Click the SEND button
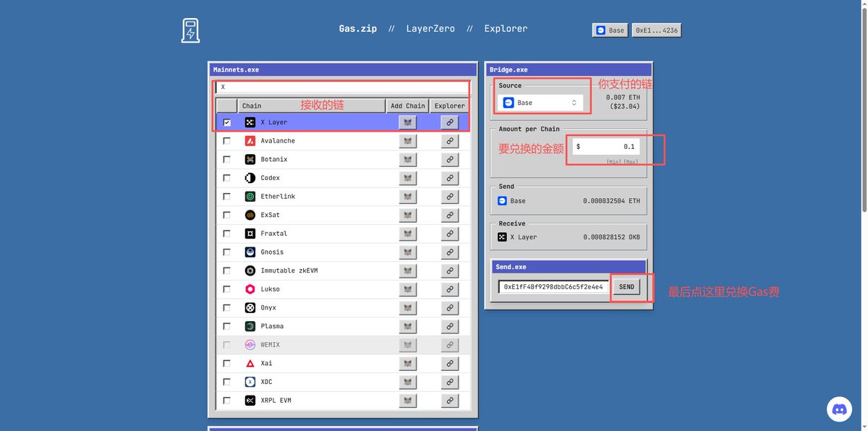Screen dimensions: 868x431 626,287
